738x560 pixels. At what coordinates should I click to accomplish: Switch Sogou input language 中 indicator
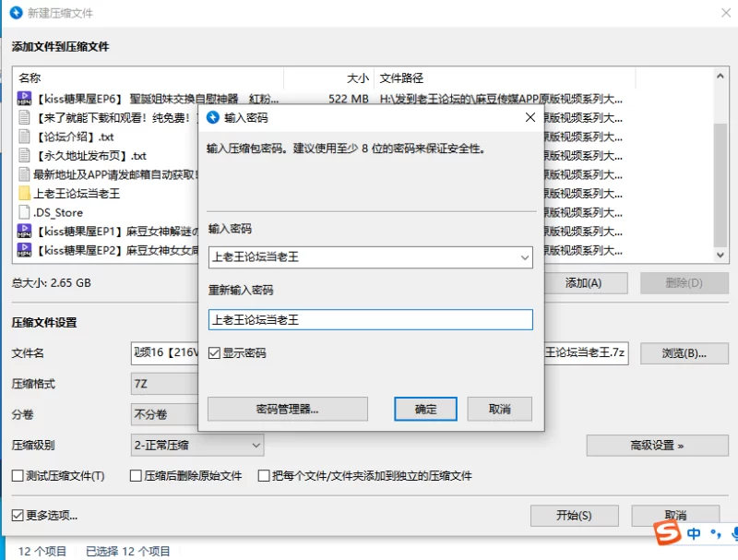click(694, 533)
